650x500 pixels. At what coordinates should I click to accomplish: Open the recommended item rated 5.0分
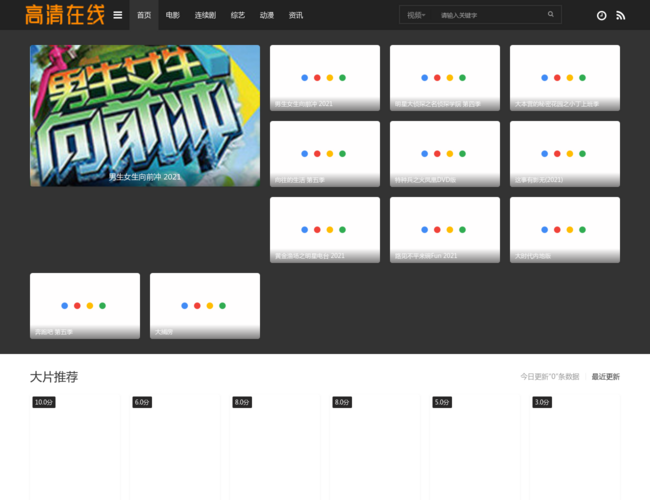coord(475,445)
